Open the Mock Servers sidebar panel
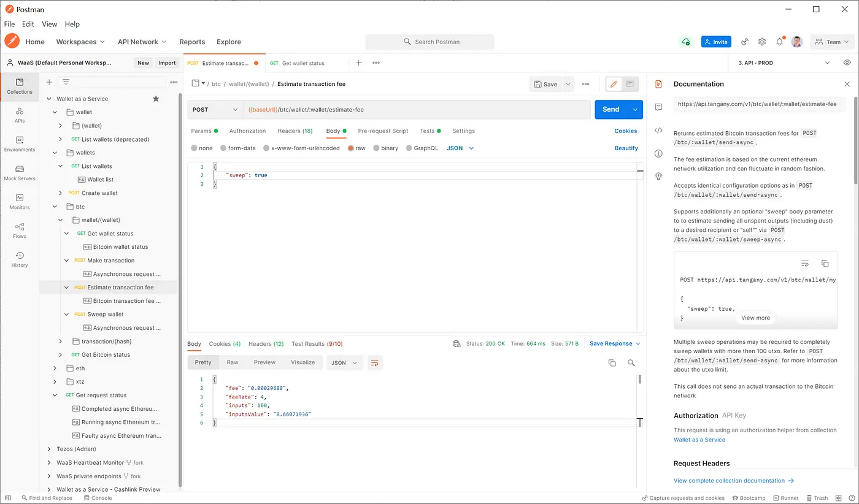859x504 pixels. [20, 173]
